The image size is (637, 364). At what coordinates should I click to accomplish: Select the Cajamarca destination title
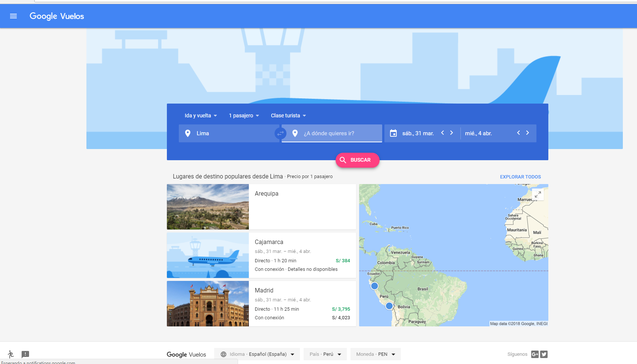pos(269,242)
